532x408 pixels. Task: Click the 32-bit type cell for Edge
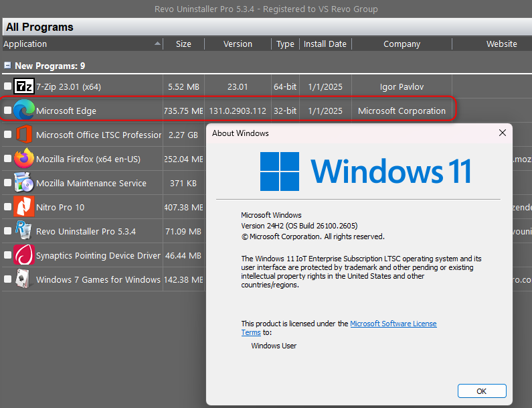(285, 111)
